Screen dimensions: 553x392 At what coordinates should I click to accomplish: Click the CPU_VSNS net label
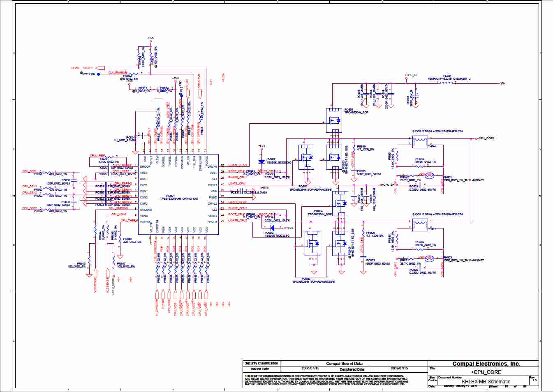[119, 214]
